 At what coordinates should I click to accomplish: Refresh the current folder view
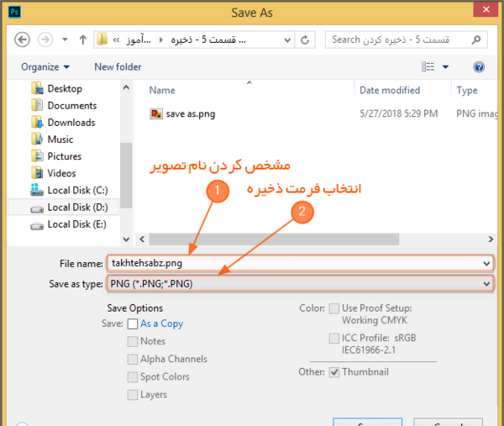(305, 39)
